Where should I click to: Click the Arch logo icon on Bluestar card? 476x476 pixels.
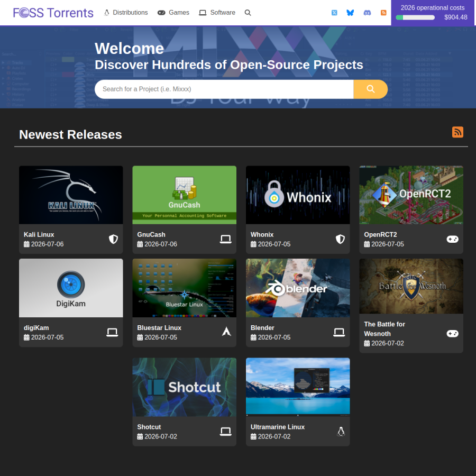(x=226, y=332)
